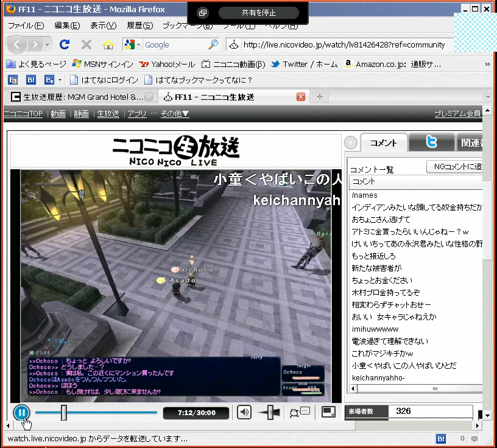Open the 編集(E) menu
Viewport: 497px width, 448px height.
(x=67, y=26)
